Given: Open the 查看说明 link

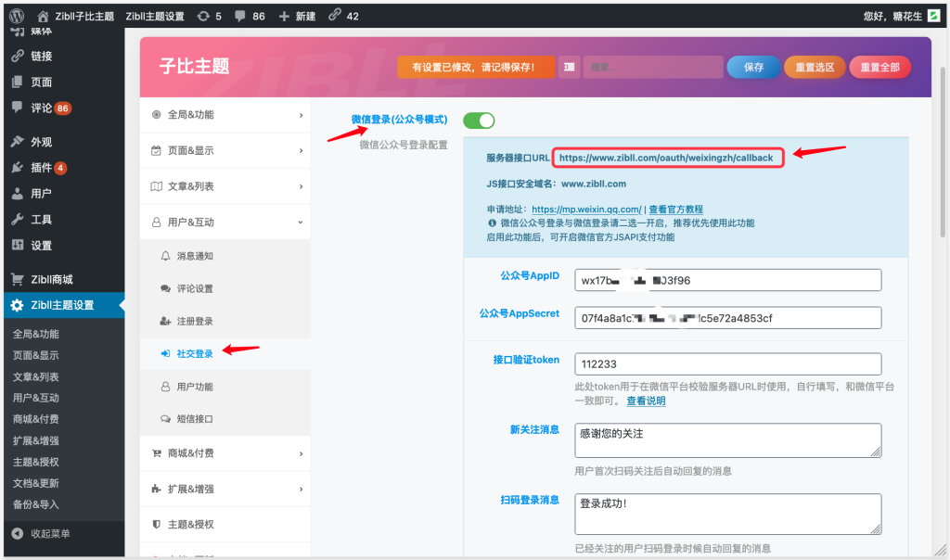Looking at the screenshot, I should (x=646, y=401).
